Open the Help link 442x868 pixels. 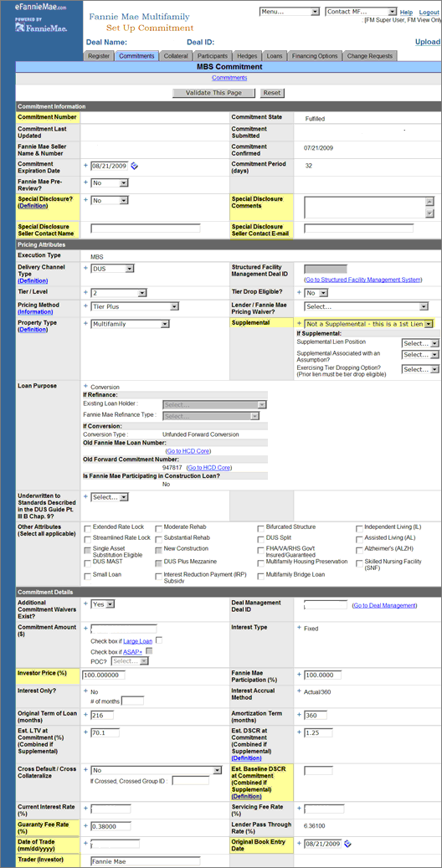[x=406, y=13]
